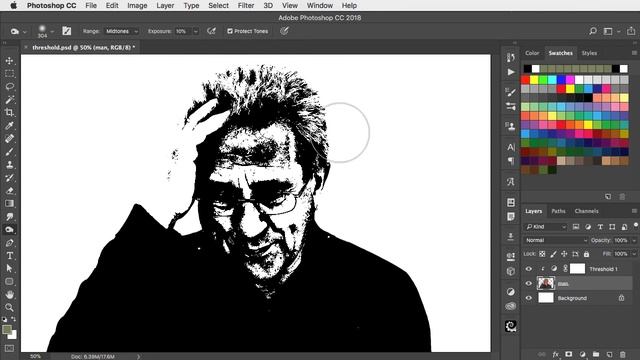Toggle lock transparent pixels
The height and width of the screenshot is (360, 640).
tap(542, 254)
